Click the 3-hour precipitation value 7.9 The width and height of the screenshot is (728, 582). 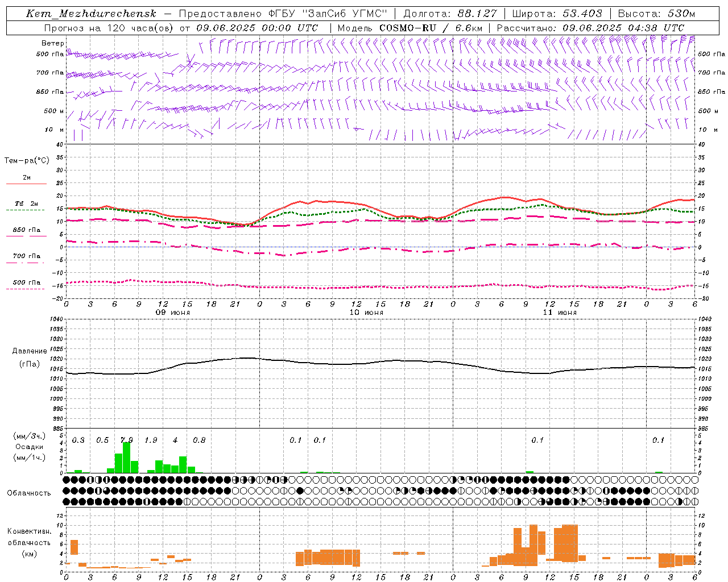click(126, 440)
